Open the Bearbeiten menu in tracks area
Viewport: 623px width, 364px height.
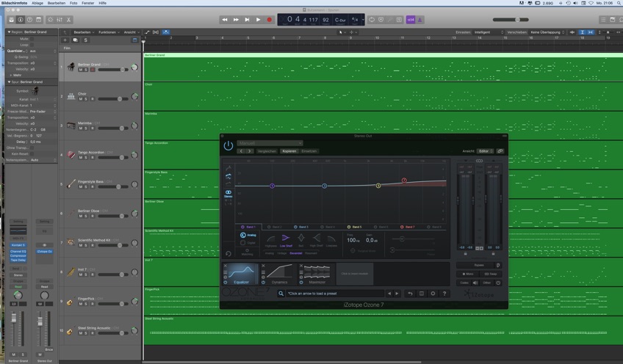click(x=84, y=32)
